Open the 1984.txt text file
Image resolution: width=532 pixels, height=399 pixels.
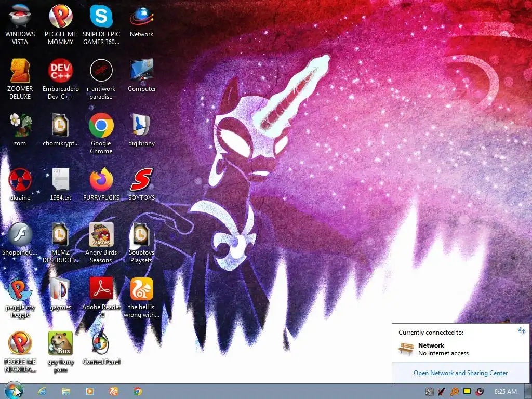point(60,184)
